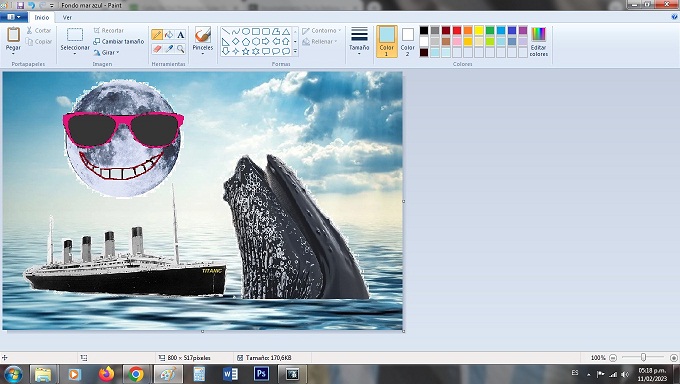The width and height of the screenshot is (680, 384).
Task: Click the Pegar clipboard icon
Action: [13, 34]
